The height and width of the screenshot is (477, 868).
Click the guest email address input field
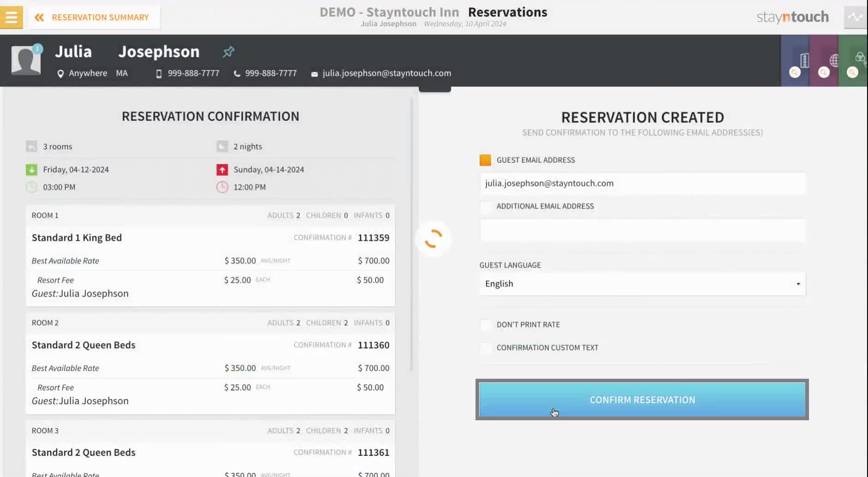[642, 183]
